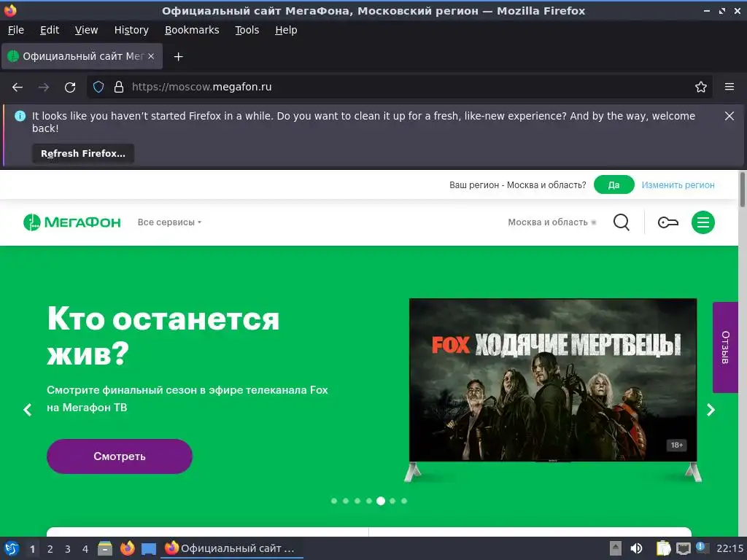Switch to workspace 3
This screenshot has width=747, height=560.
pyautogui.click(x=68, y=549)
